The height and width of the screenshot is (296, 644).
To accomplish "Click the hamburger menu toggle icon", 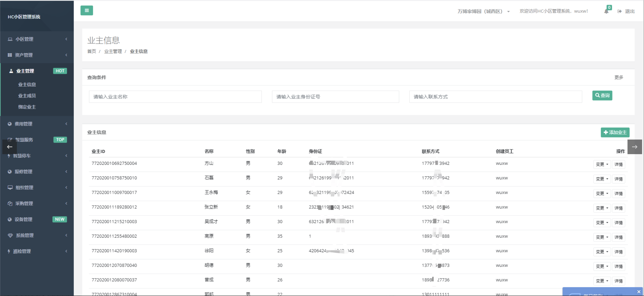I will [x=86, y=10].
